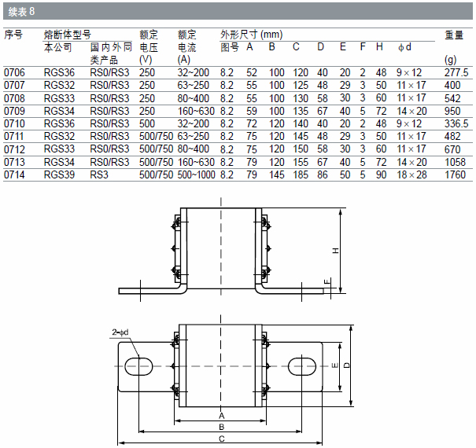
Task: Click the 重量 column header
Action: pos(454,35)
